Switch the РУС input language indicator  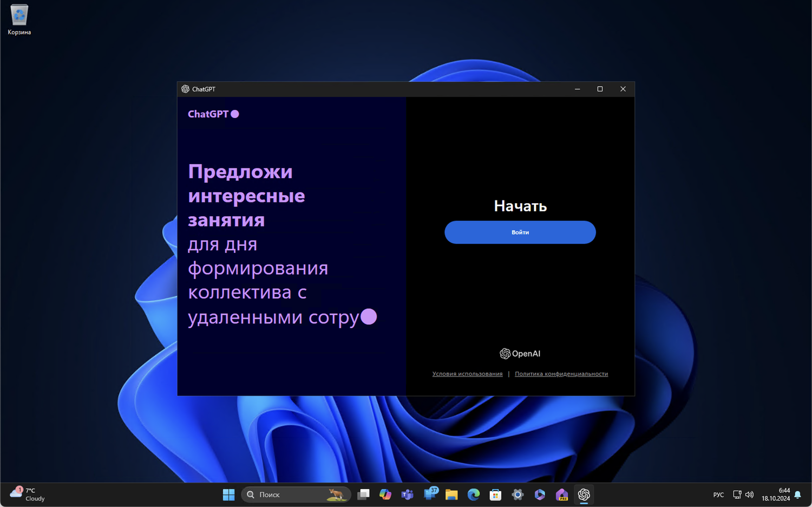click(x=718, y=495)
